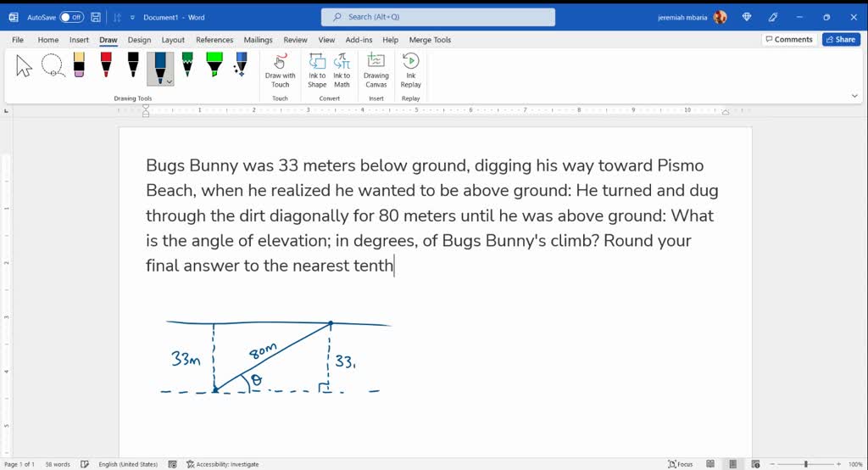Screen dimensions: 868x470
Task: Select the arrow Select tool
Action: 24,66
